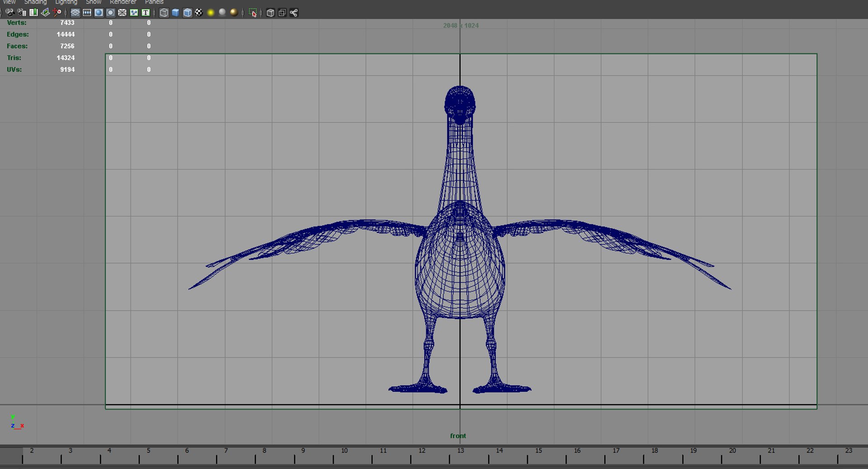Open the View menu
868x469 pixels.
(9, 2)
